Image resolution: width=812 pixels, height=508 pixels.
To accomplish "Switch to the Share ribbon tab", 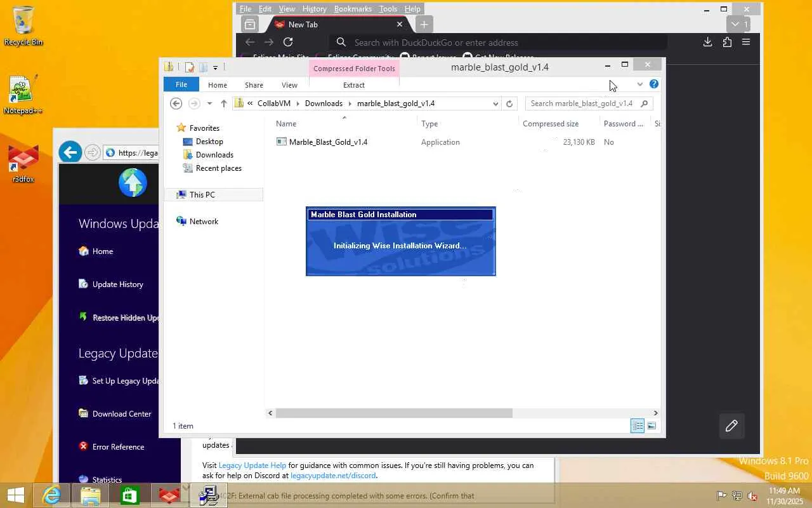I will (x=254, y=84).
